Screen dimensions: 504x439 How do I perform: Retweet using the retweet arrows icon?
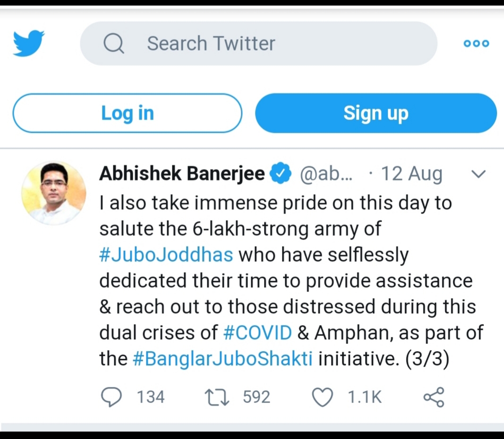click(218, 397)
